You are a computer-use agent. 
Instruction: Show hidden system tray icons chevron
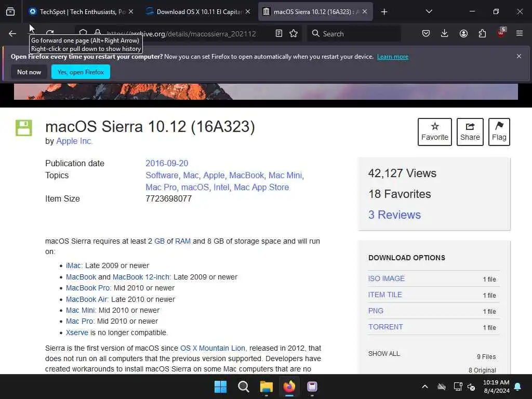pos(425,387)
